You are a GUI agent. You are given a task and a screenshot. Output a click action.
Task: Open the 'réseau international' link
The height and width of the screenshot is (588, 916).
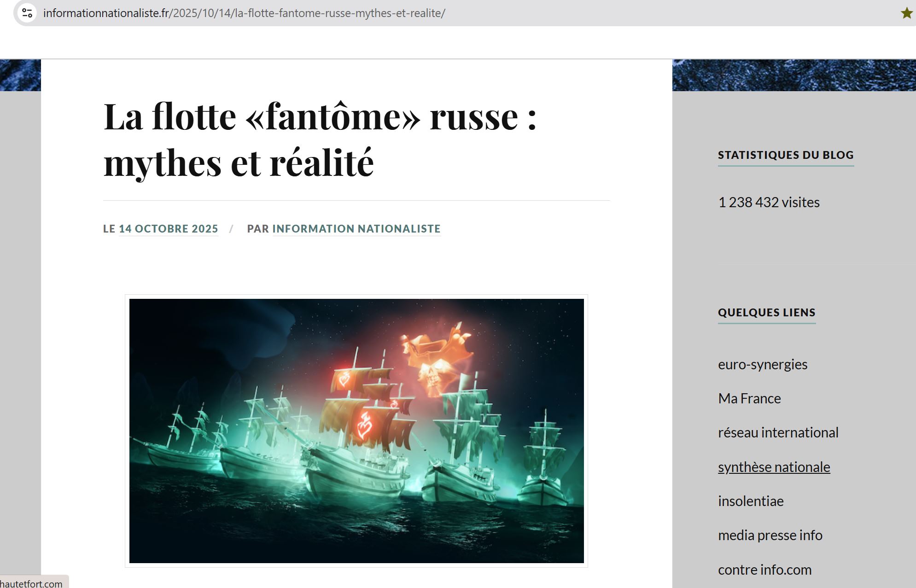(778, 432)
